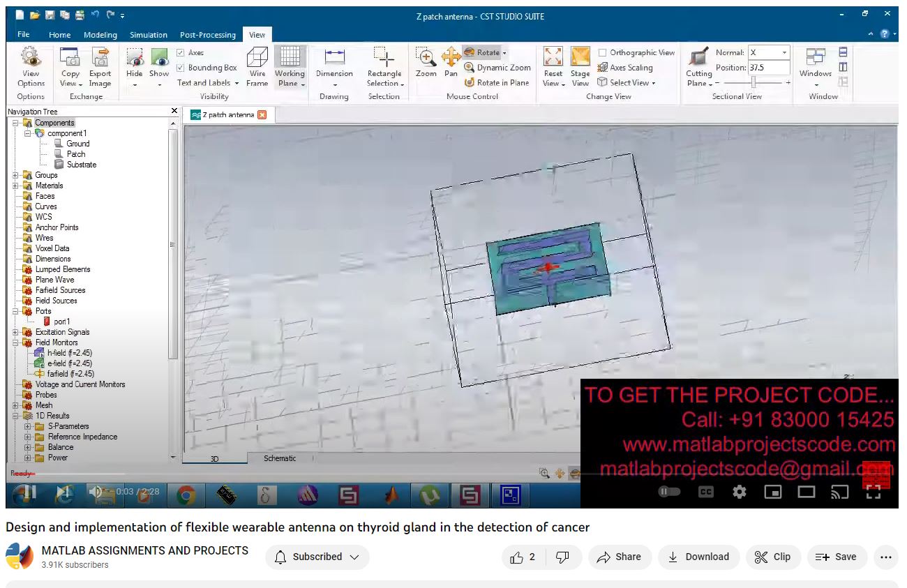Open View Options gear icon
This screenshot has width=907, height=588.
[x=31, y=59]
